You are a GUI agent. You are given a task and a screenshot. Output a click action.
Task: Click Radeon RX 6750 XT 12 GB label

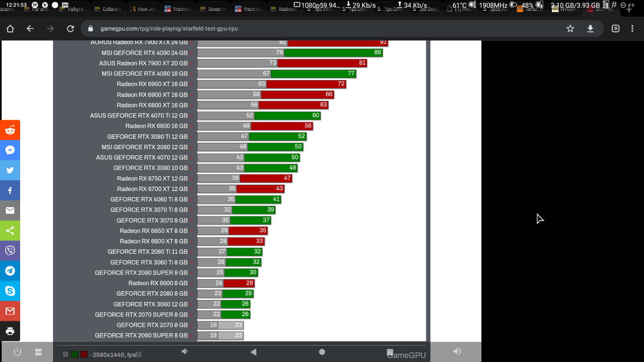click(152, 179)
